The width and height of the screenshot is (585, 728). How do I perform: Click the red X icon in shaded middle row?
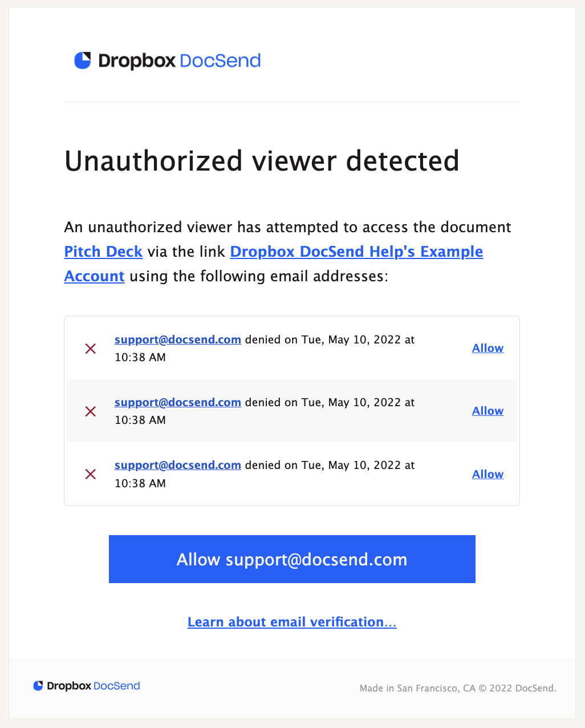tap(90, 411)
